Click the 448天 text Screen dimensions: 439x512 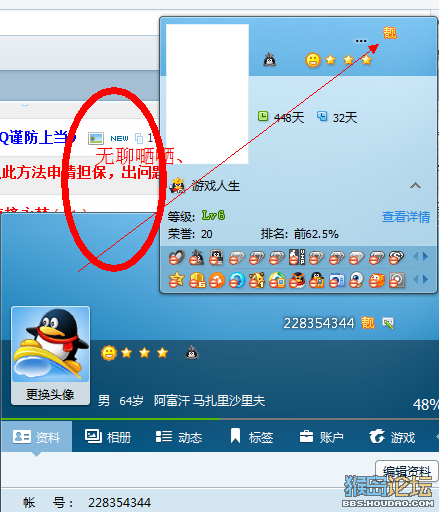click(x=289, y=118)
